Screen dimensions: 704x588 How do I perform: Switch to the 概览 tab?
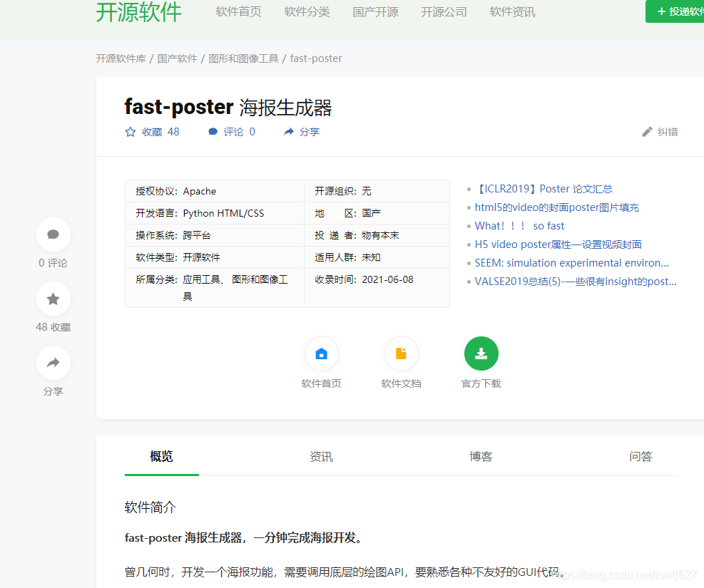162,457
